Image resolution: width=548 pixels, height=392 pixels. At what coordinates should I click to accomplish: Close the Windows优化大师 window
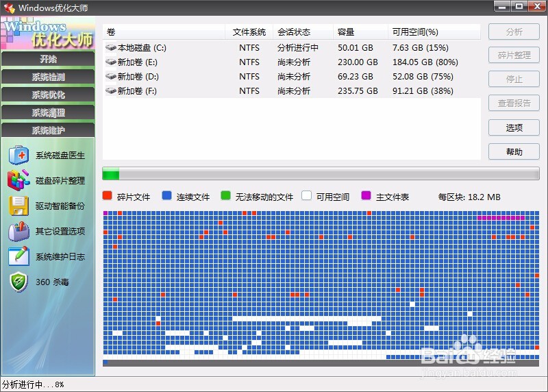pos(537,6)
